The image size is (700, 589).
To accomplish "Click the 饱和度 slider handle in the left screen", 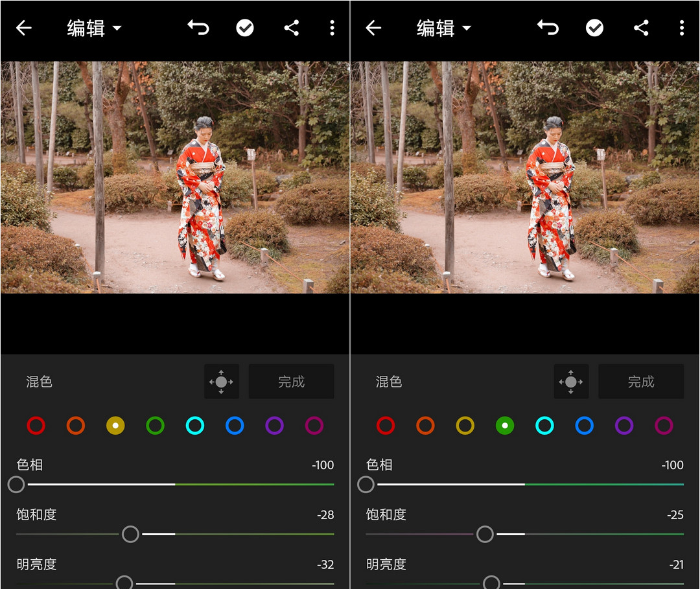I will coord(131,534).
